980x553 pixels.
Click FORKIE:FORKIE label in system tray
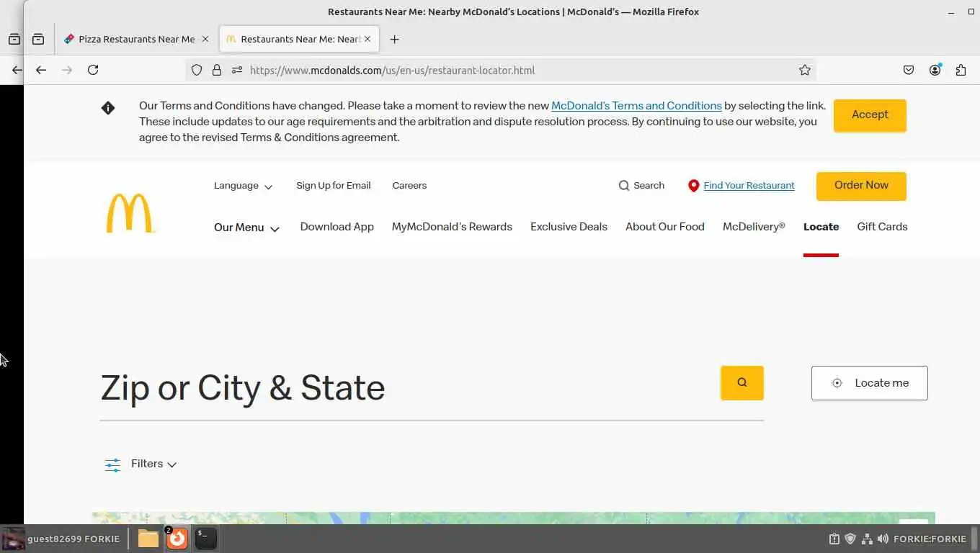(x=930, y=539)
